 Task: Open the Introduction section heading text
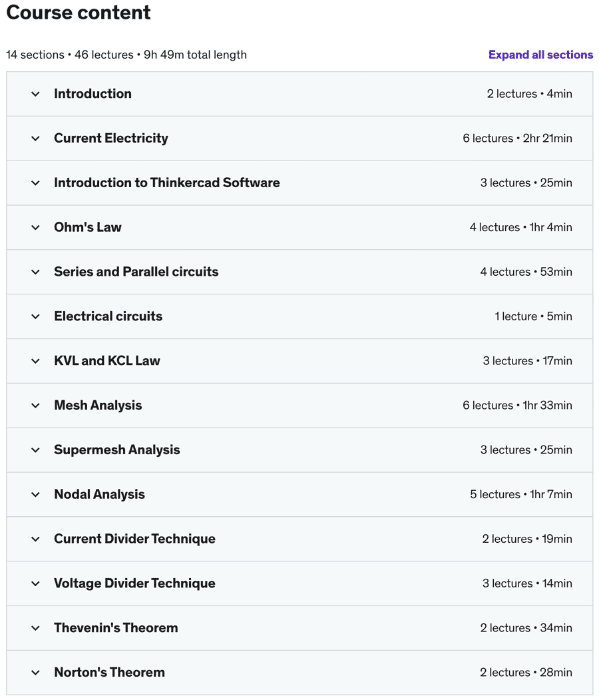click(93, 94)
